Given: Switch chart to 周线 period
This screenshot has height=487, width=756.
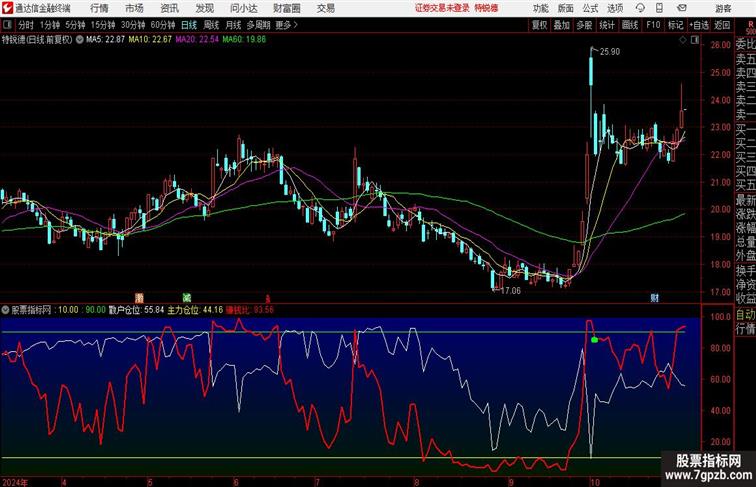Looking at the screenshot, I should pos(211,25).
